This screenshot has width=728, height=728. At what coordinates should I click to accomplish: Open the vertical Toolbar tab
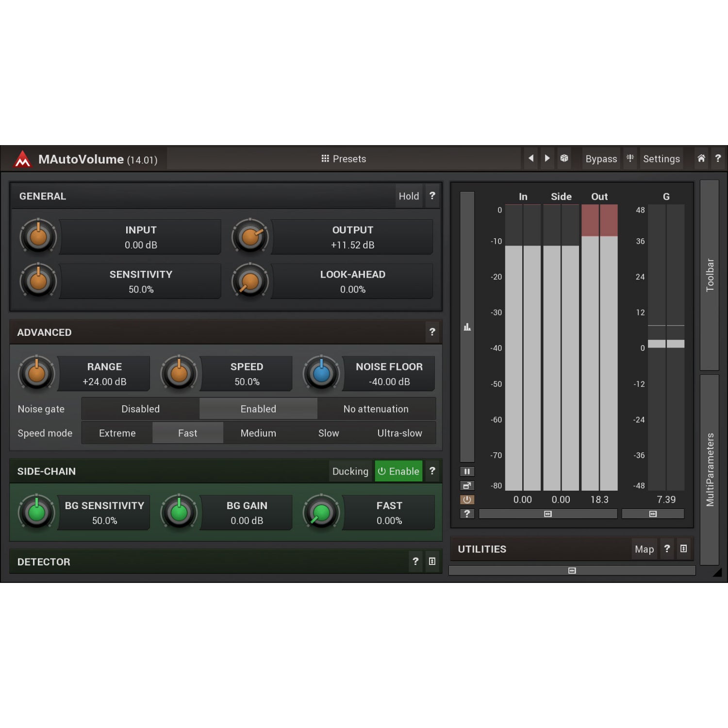[709, 275]
